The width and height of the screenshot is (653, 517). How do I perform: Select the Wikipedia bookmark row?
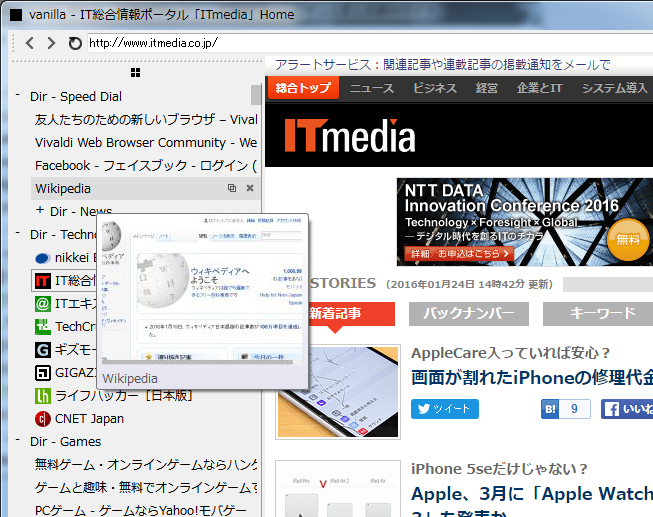tap(146, 188)
